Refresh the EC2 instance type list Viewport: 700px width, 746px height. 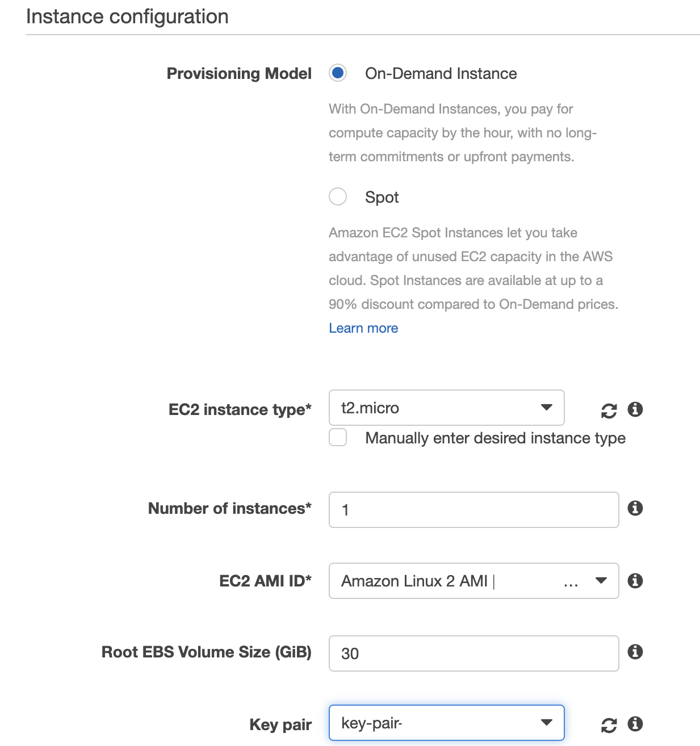pyautogui.click(x=609, y=410)
